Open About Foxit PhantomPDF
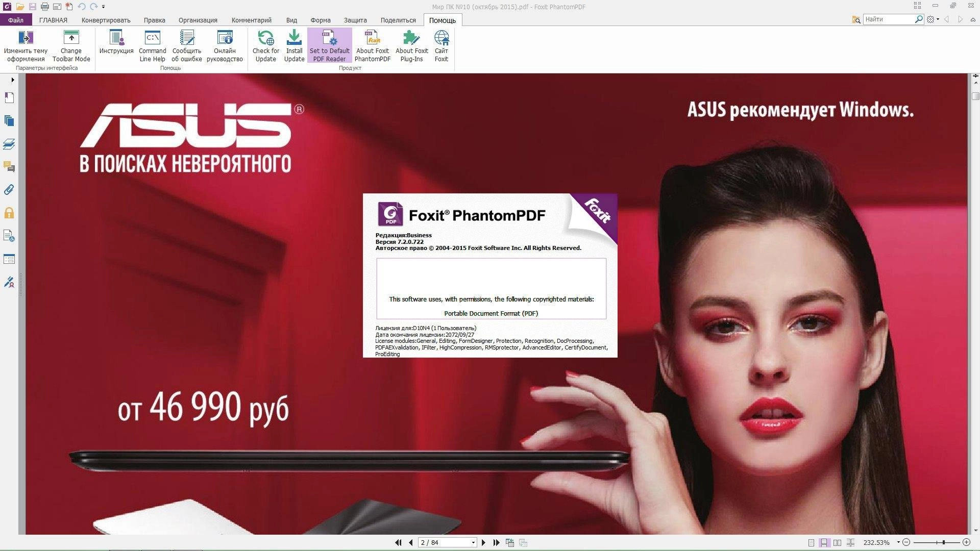Screen dimensions: 980x551 373,46
